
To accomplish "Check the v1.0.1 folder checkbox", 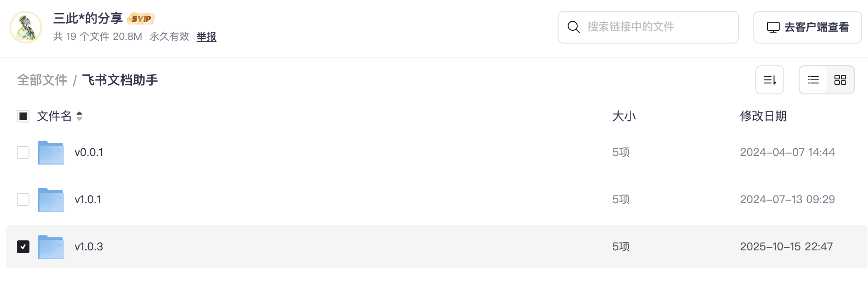I will pos(23,200).
